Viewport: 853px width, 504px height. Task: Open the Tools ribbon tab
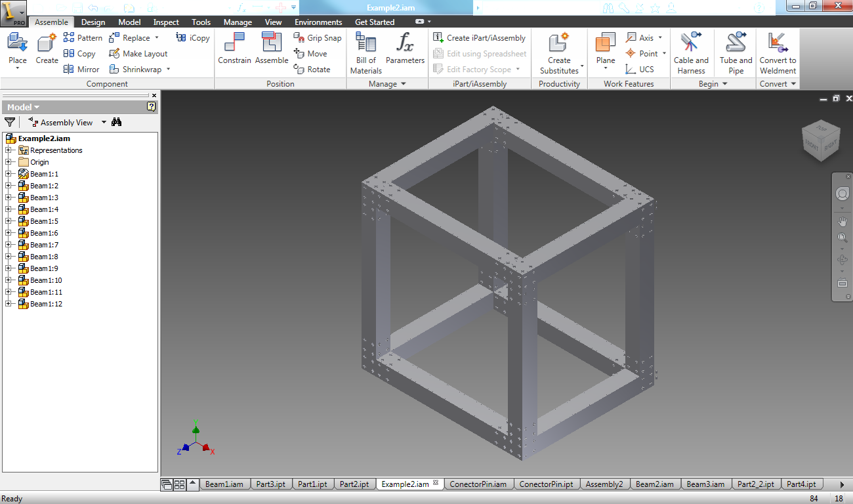201,22
